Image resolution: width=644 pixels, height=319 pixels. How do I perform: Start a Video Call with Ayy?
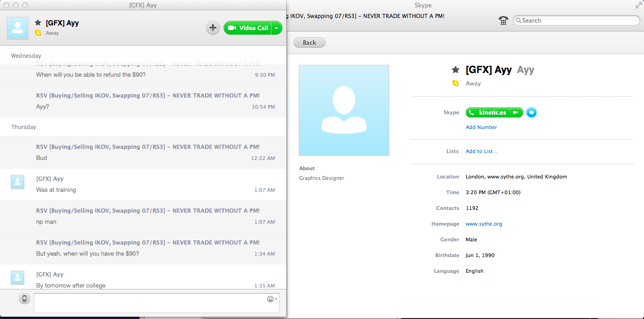click(247, 28)
